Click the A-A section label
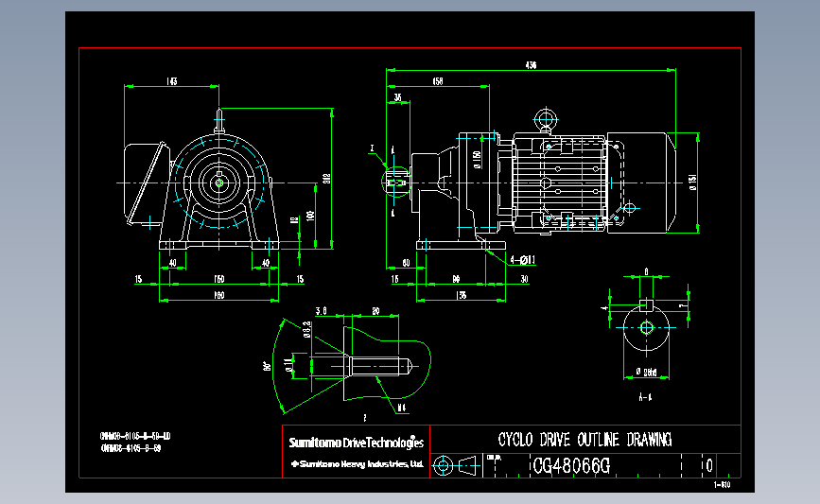820x504 pixels. pos(645,397)
